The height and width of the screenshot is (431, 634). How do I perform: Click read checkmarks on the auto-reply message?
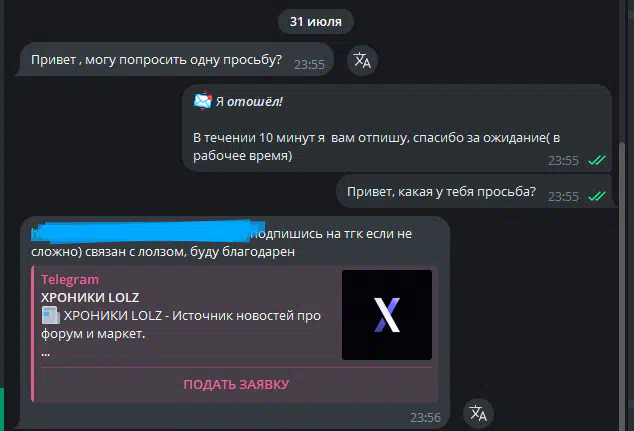(x=597, y=161)
